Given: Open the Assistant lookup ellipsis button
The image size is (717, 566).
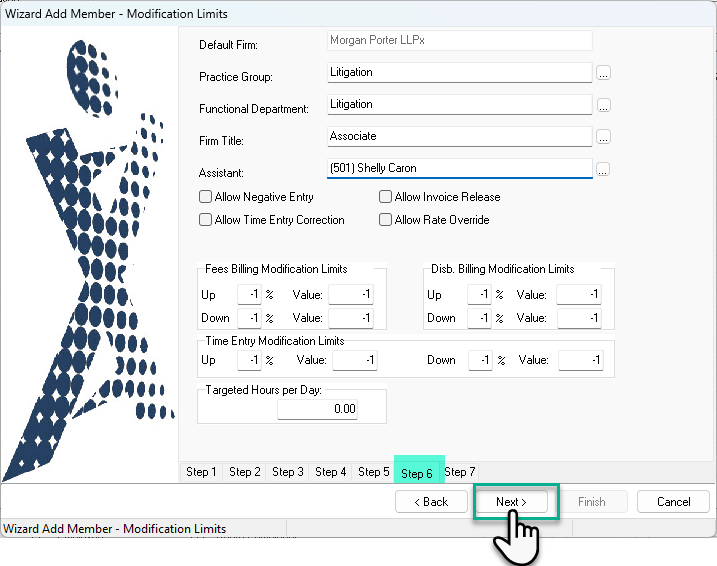Looking at the screenshot, I should (603, 169).
